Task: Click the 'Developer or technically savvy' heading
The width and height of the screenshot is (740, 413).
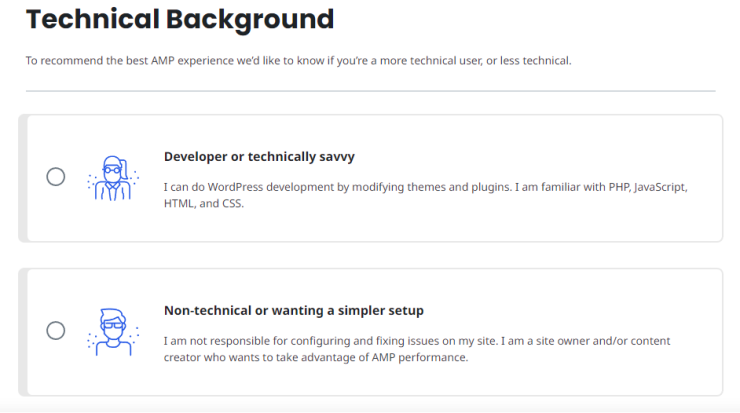Action: 259,157
